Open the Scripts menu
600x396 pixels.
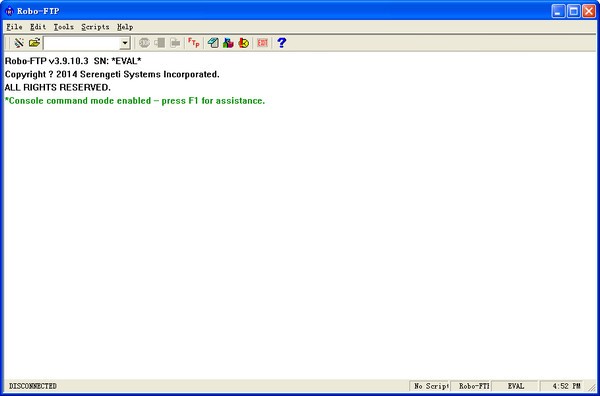click(x=95, y=27)
